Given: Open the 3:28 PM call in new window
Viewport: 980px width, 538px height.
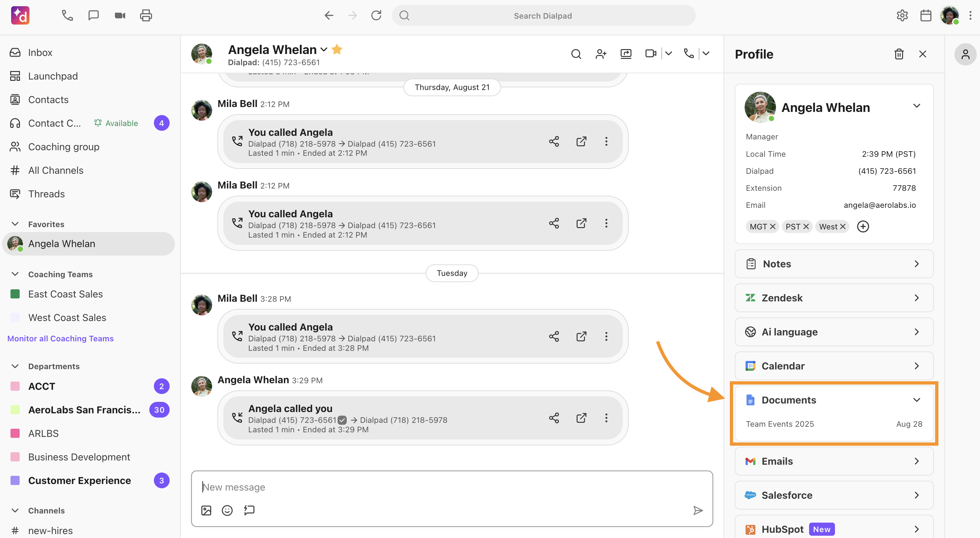Looking at the screenshot, I should (x=581, y=336).
